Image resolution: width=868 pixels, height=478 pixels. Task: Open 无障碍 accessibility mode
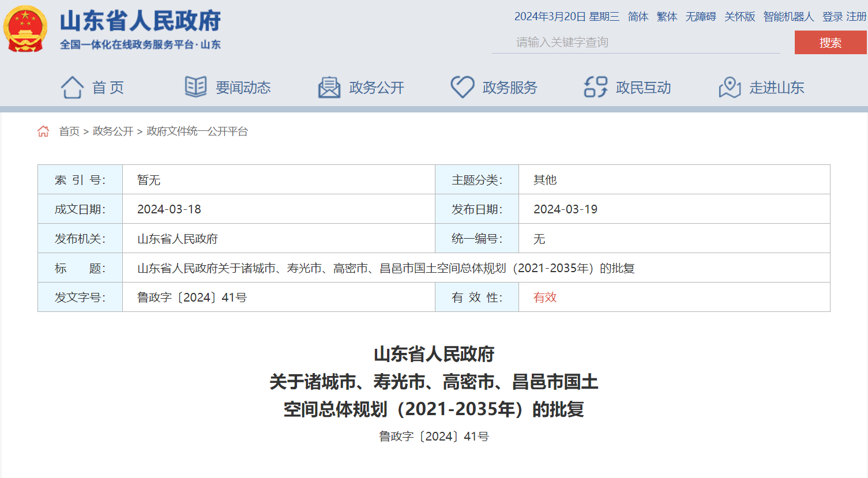[701, 17]
